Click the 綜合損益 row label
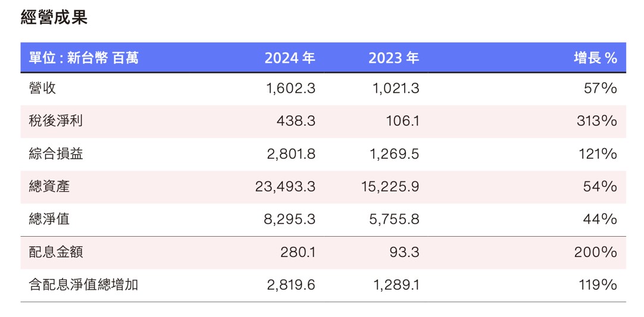 (x=55, y=154)
